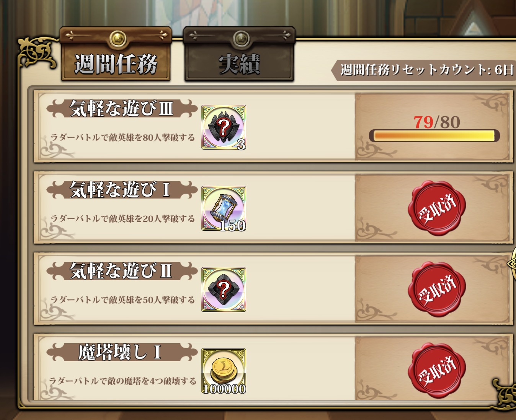This screenshot has height=420, width=516.
Task: Click the 50人撃破 mission description text
Action: [122, 300]
